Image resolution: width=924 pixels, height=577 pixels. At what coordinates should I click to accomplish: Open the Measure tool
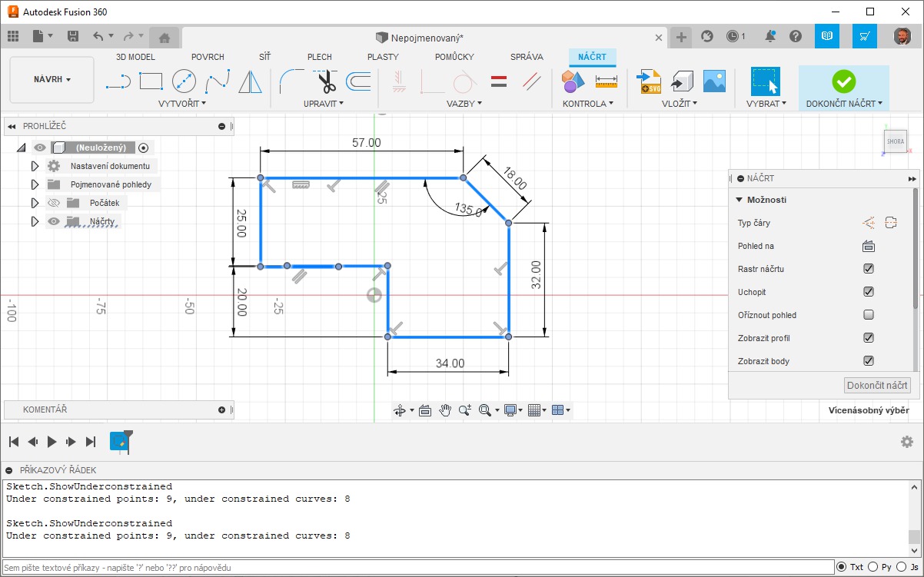[x=607, y=81]
